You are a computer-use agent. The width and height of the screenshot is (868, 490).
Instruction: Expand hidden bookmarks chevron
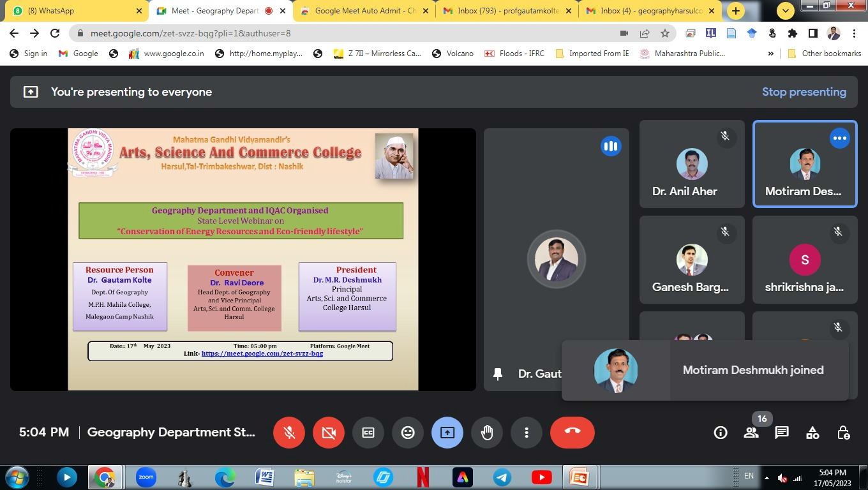(770, 54)
